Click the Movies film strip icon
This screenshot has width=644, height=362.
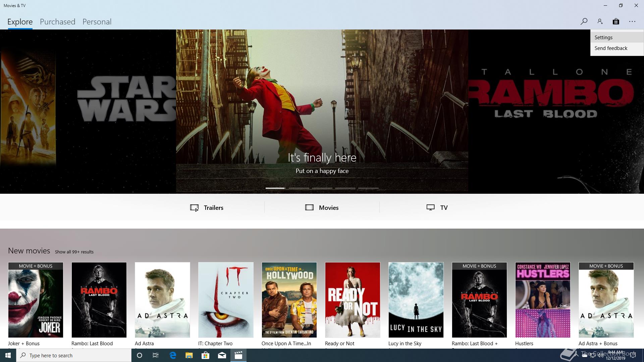(x=309, y=207)
